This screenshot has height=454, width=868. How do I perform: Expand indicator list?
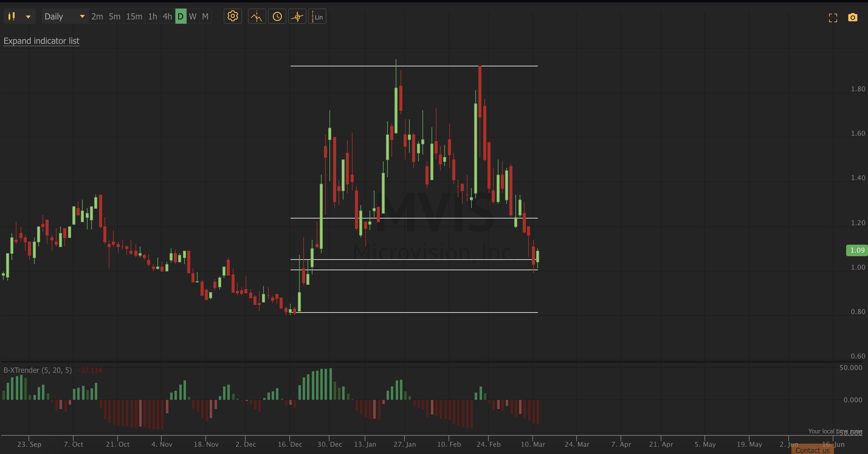(41, 41)
